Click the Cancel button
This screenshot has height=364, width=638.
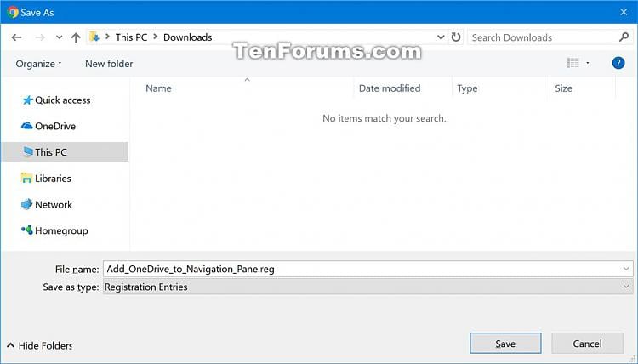(x=587, y=344)
